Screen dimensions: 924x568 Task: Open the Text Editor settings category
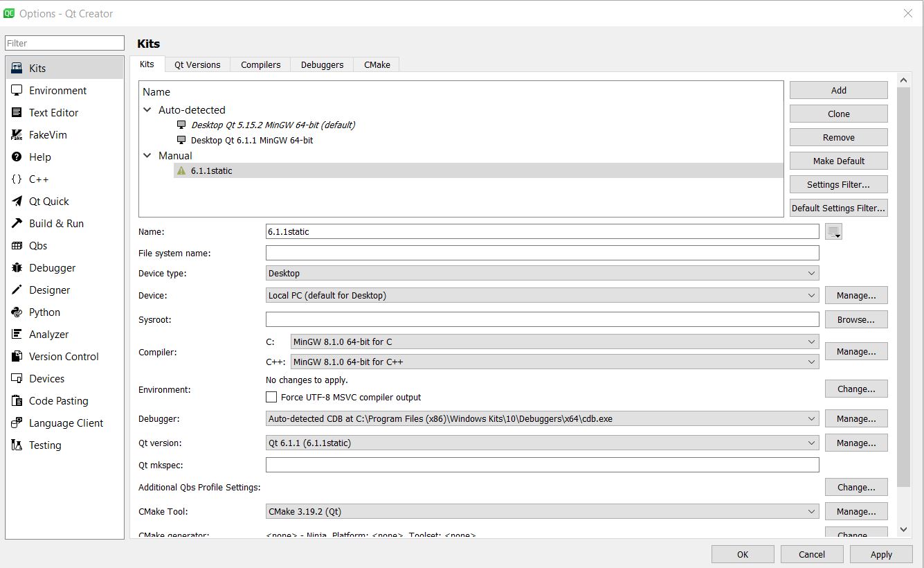coord(64,112)
